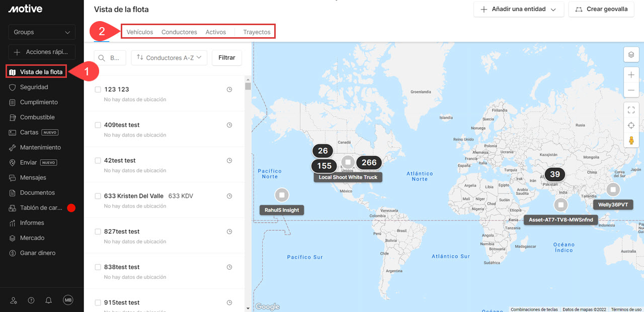Click the 42test test driver name
Screen dimensions: 644x312
click(x=120, y=161)
